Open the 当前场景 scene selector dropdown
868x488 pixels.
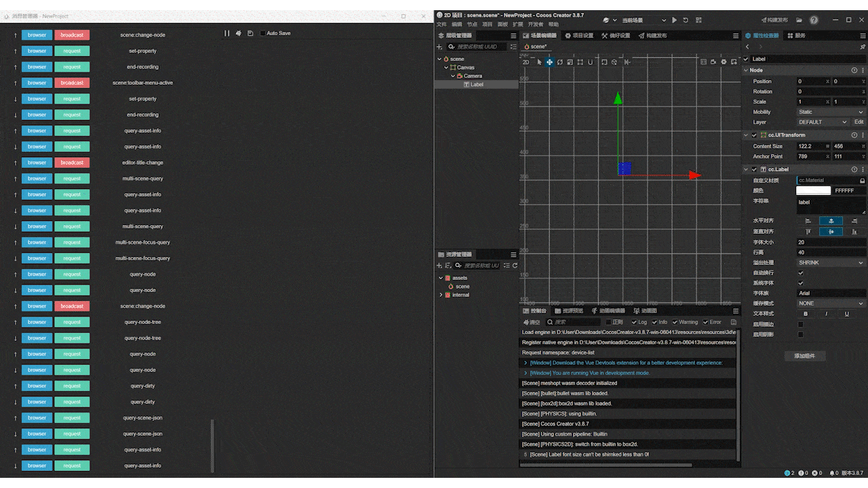[644, 20]
